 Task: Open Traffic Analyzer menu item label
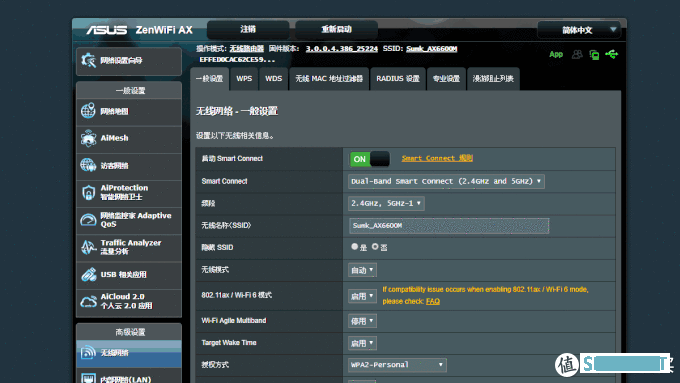(131, 247)
